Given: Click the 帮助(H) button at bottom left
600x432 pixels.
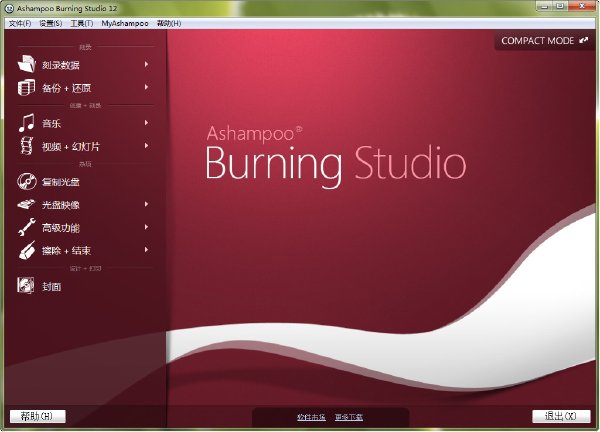Looking at the screenshot, I should (x=38, y=416).
